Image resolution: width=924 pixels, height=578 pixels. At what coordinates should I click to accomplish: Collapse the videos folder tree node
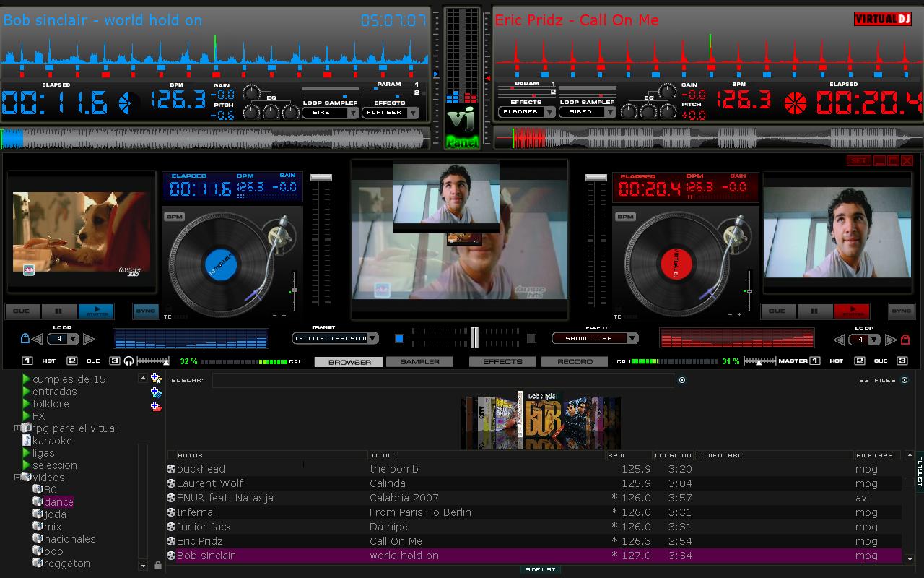[x=18, y=477]
